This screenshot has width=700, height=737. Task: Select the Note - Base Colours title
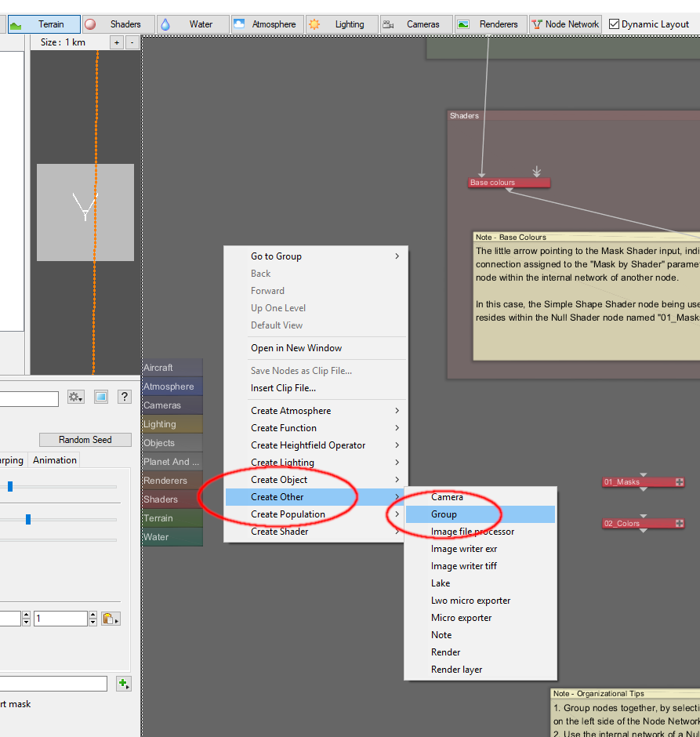(510, 238)
